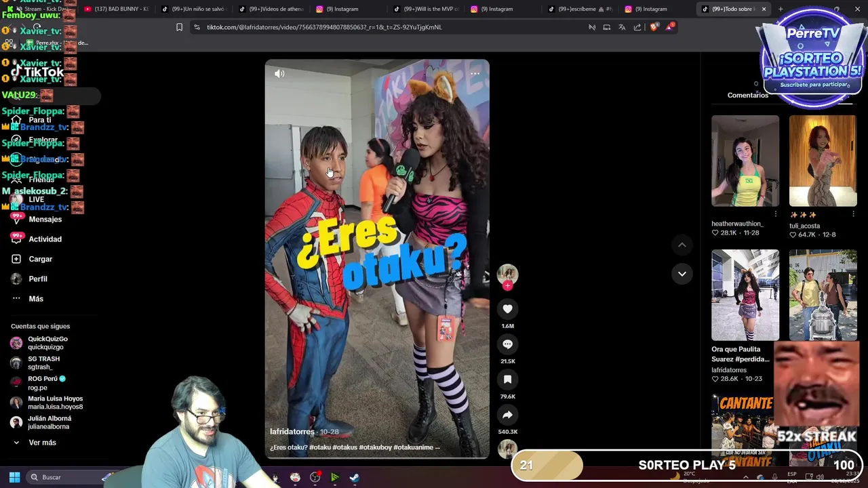Open Steam from the taskbar
This screenshot has width=868, height=488.
point(355,477)
